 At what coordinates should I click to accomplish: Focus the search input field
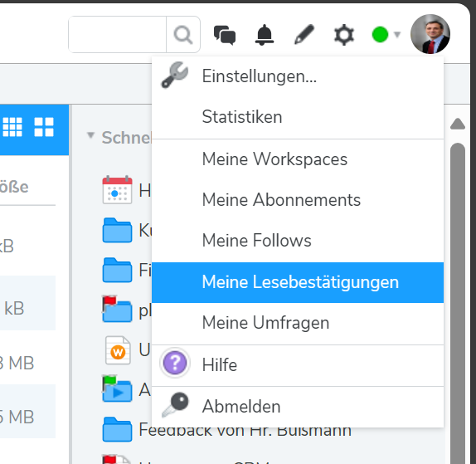(118, 35)
